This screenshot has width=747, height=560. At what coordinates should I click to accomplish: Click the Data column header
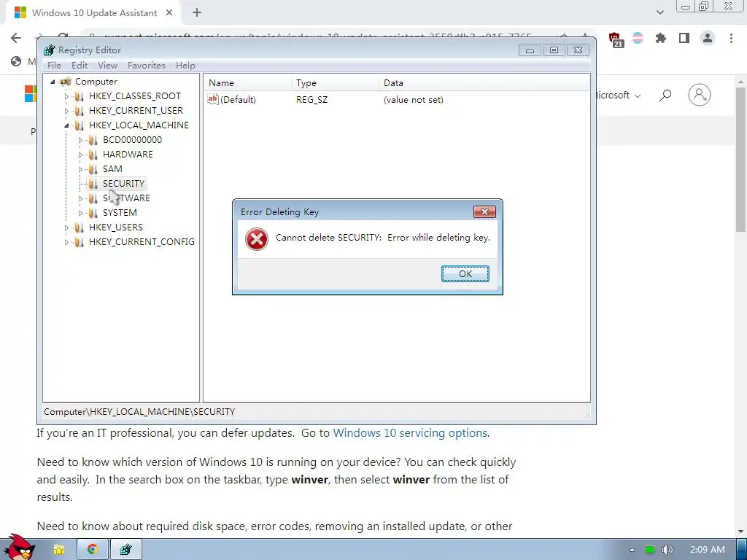[484, 83]
